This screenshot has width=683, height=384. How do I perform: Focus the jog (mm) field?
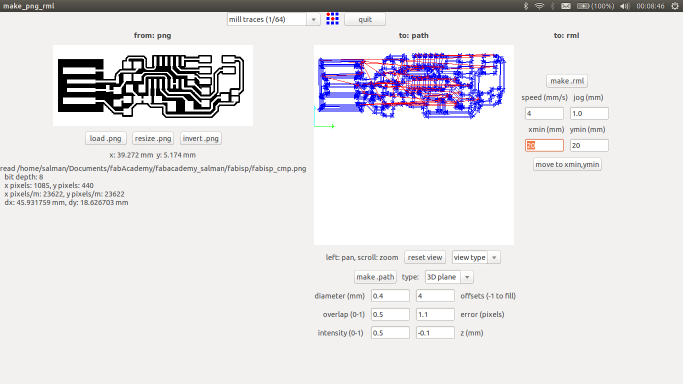589,113
